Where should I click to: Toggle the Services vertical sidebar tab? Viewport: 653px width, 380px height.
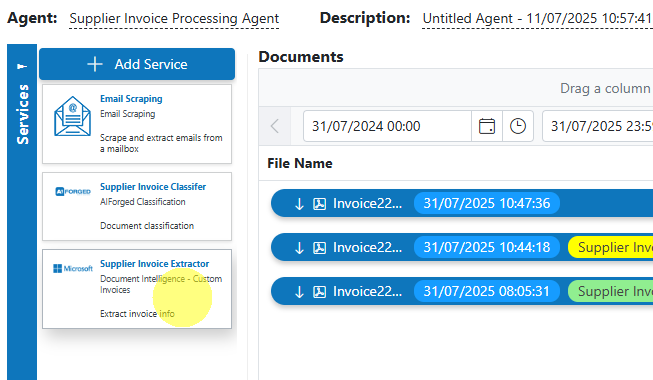click(x=22, y=114)
